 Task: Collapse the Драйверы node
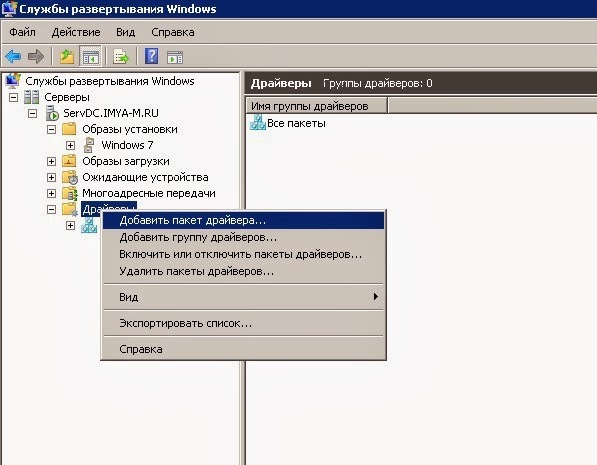(x=51, y=209)
